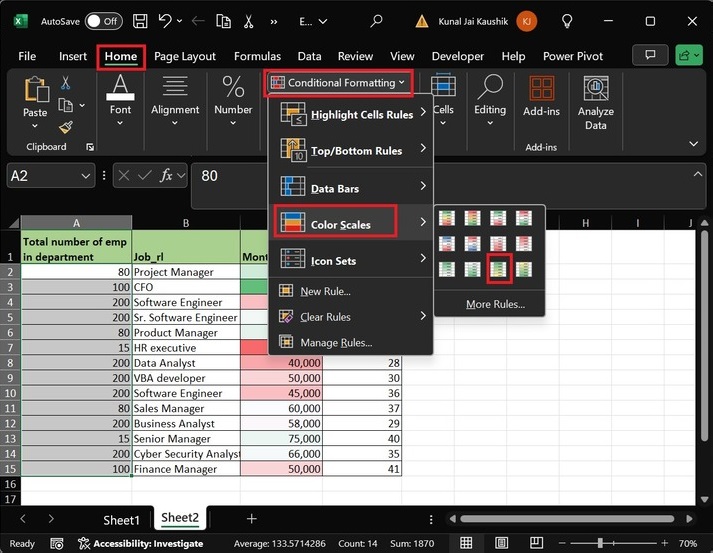Click the zoom in plus button
The height and width of the screenshot is (553, 713).
pyautogui.click(x=663, y=543)
